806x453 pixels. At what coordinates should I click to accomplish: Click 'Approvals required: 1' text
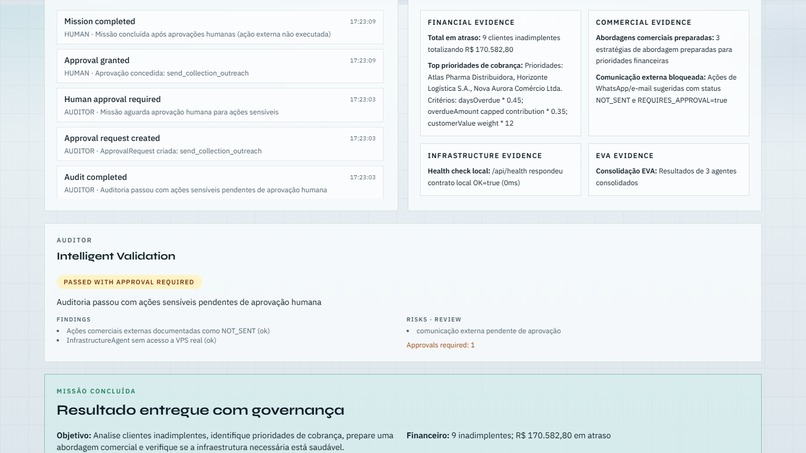pos(441,345)
